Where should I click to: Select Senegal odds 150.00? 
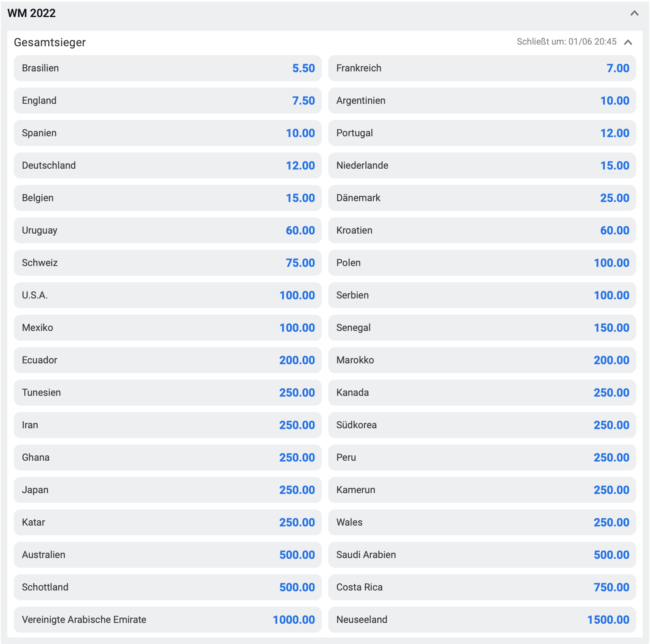482,328
